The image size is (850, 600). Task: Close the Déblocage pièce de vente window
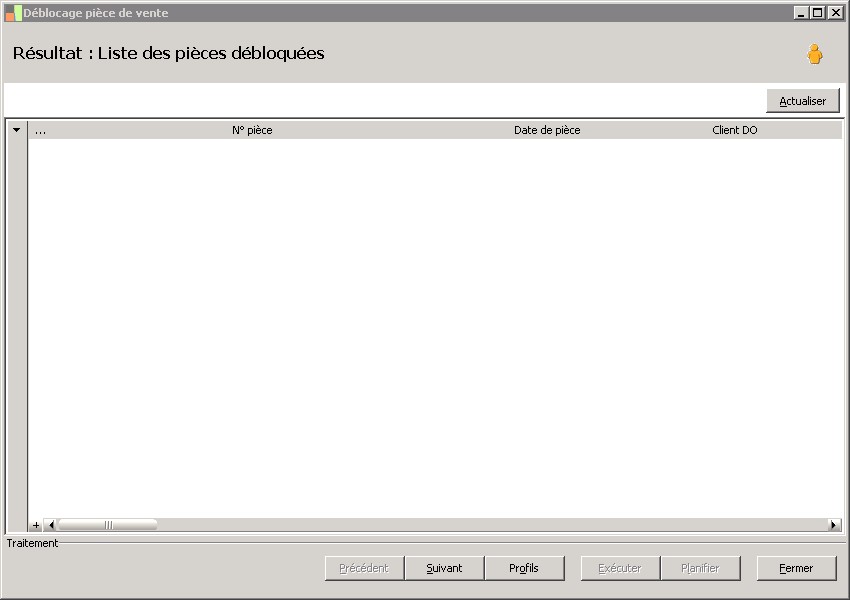835,12
